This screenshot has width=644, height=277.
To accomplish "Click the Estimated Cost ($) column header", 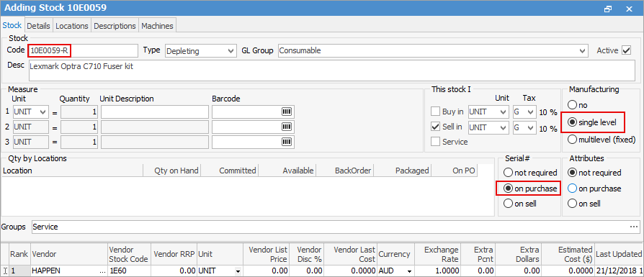I will pyautogui.click(x=568, y=255).
